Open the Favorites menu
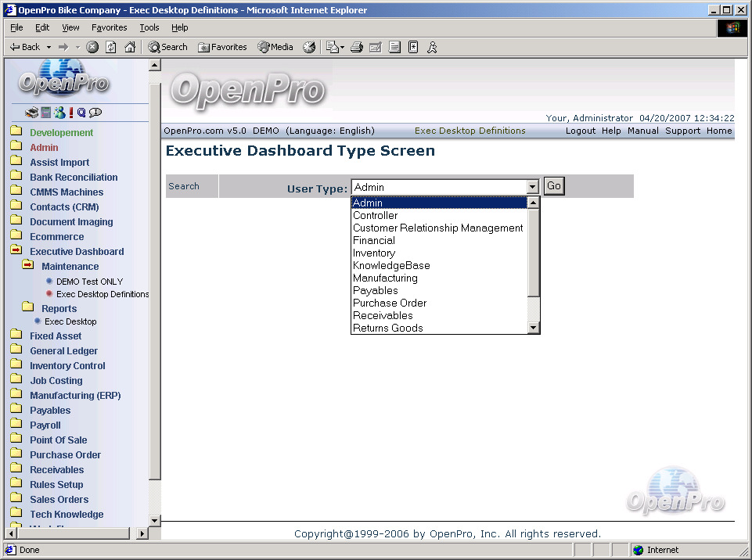 109,27
